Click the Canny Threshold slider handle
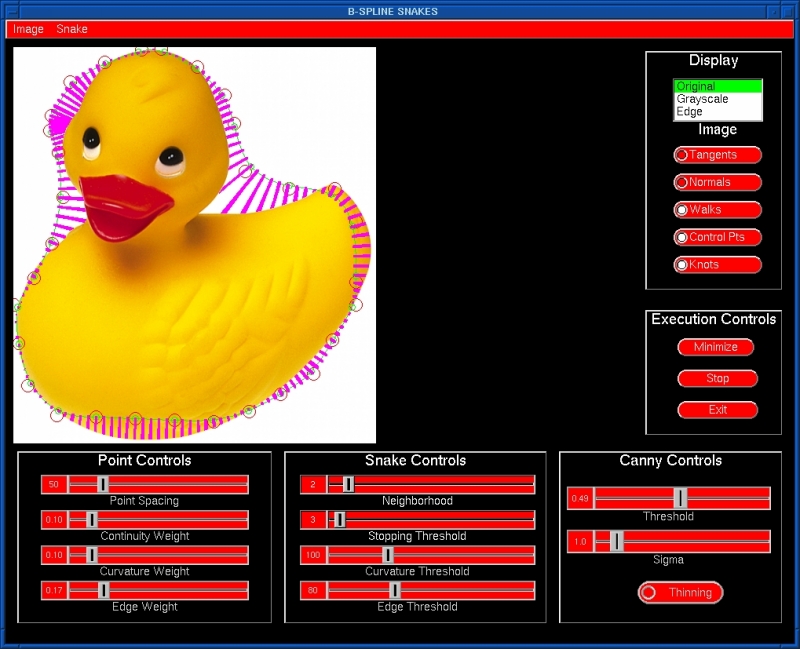The height and width of the screenshot is (649, 800). [680, 498]
